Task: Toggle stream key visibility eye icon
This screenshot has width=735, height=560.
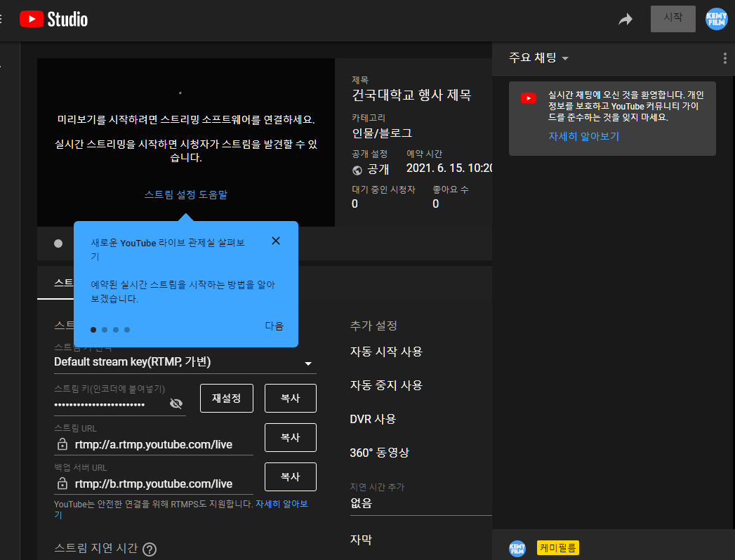Action: click(176, 404)
